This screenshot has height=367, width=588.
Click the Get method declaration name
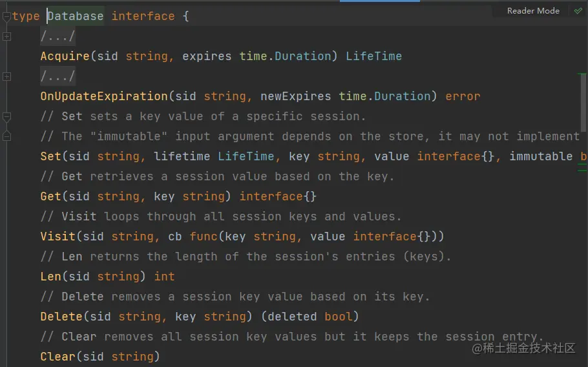(x=50, y=196)
